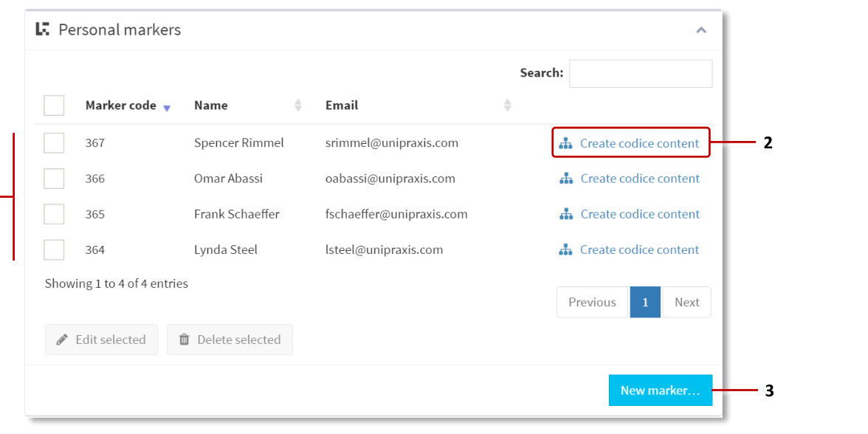
Task: Click hierarchy icon in Lynda Steel row
Action: click(x=565, y=249)
